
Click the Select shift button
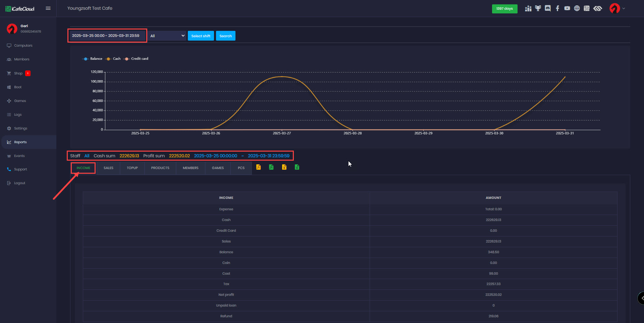201,36
